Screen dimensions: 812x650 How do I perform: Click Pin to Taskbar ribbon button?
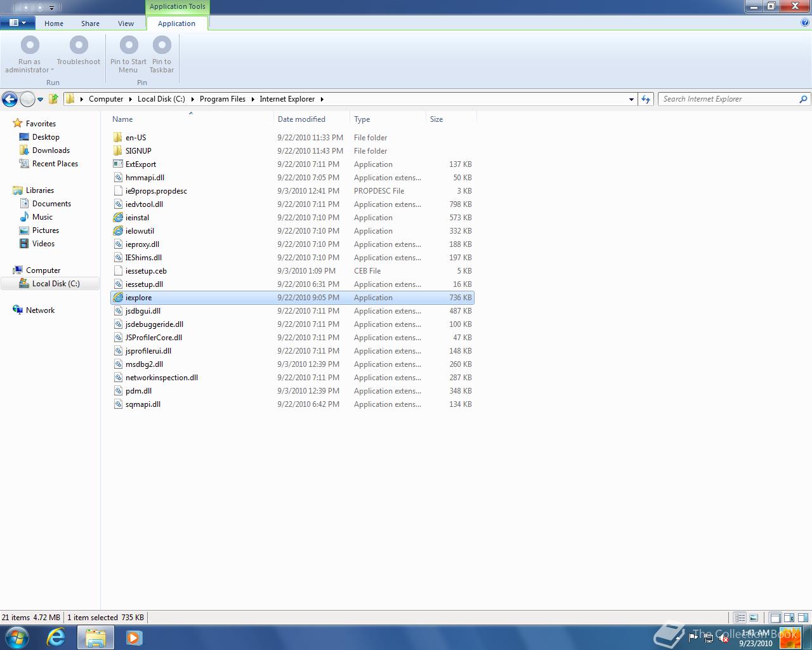162,54
